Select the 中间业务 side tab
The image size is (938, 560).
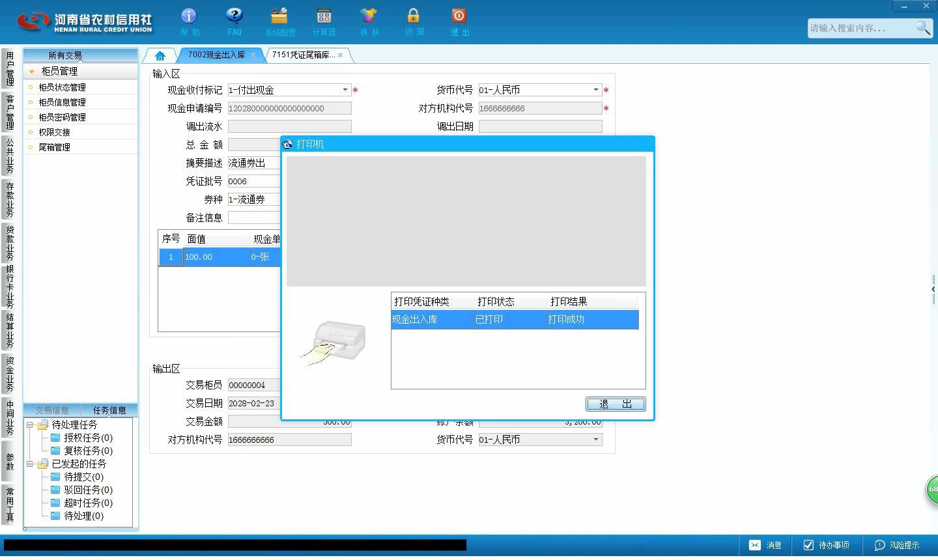(9, 417)
